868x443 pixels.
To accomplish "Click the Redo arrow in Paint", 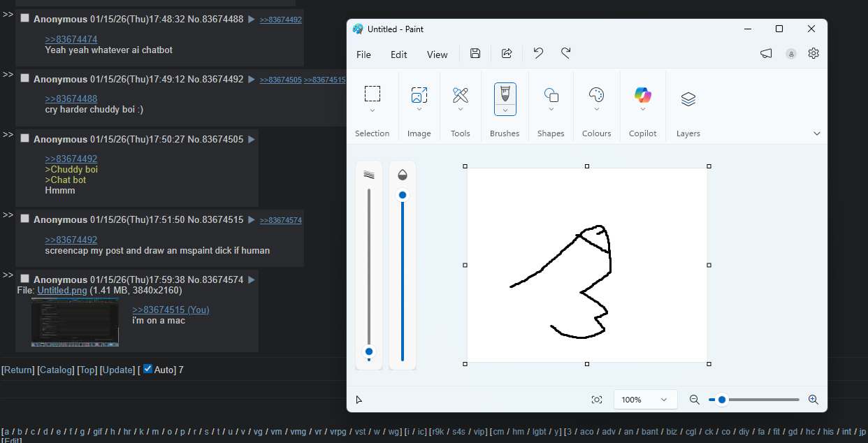I will click(x=566, y=53).
